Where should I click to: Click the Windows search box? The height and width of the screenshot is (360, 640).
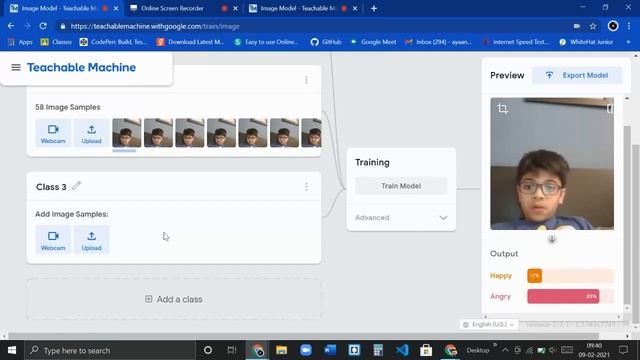(110, 350)
